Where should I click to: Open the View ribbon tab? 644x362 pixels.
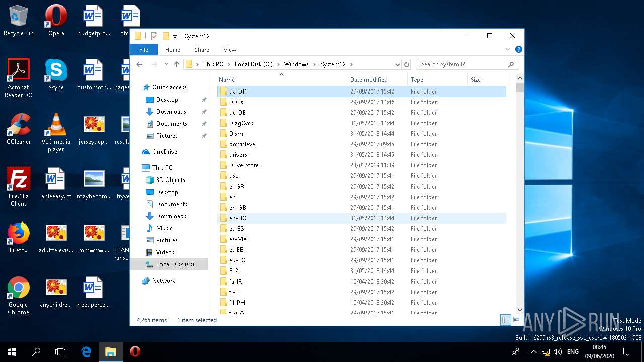(x=230, y=49)
